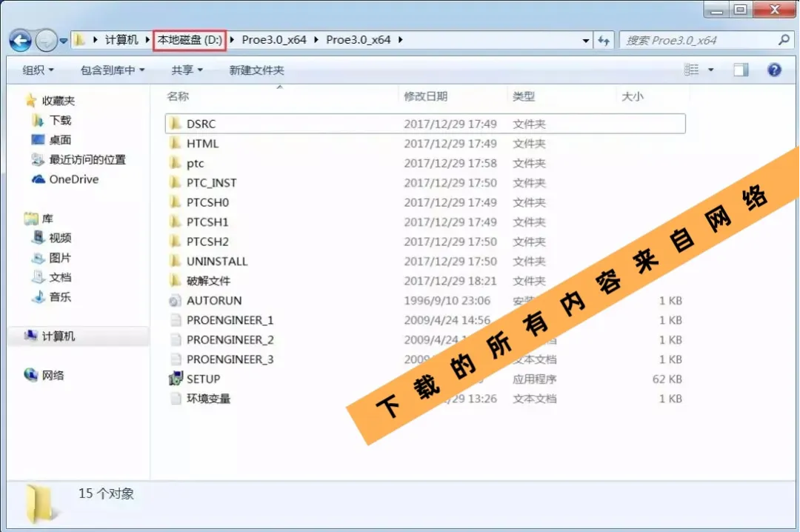Click the SETUP size 62 KB
The width and height of the screenshot is (800, 532).
667,379
